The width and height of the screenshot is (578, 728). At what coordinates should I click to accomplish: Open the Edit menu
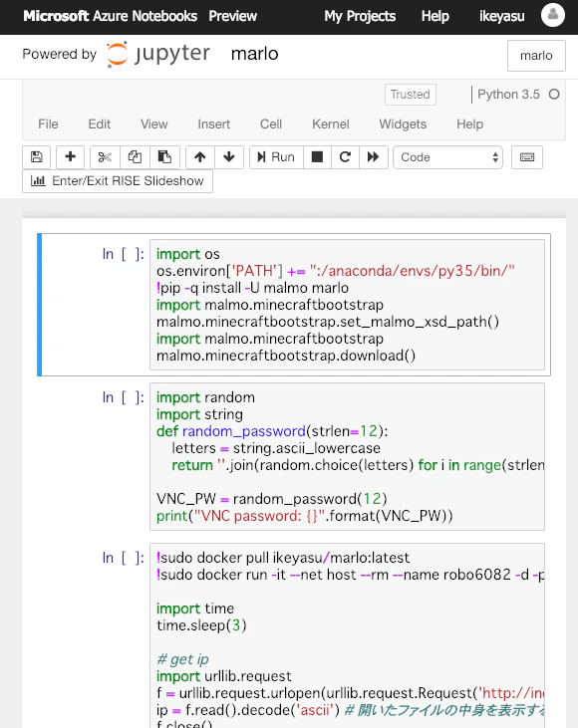[x=100, y=123]
